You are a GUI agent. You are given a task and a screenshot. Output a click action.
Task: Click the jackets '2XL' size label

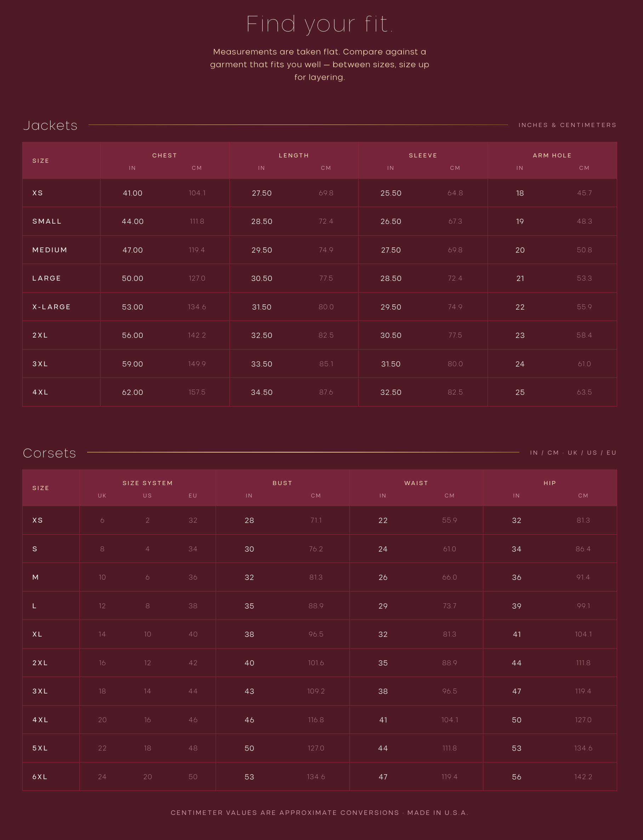(40, 335)
